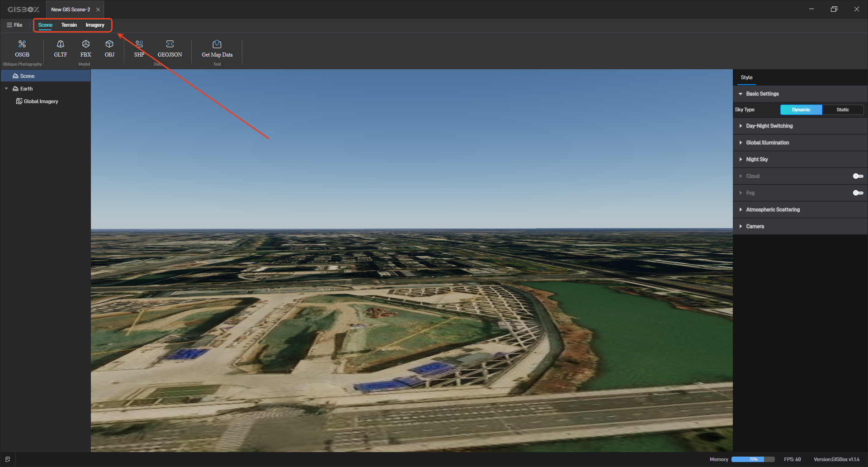
Task: Switch to the Terrain ribbon tab
Action: tap(69, 25)
